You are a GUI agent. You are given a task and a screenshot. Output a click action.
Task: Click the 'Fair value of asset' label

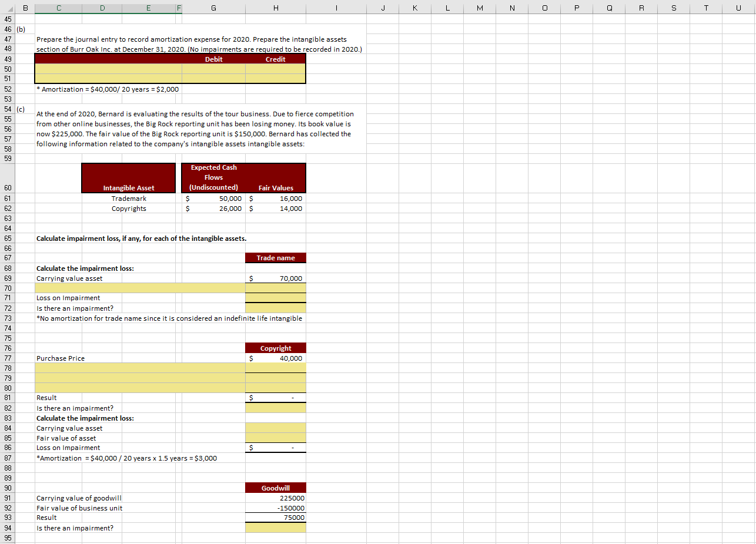point(66,438)
